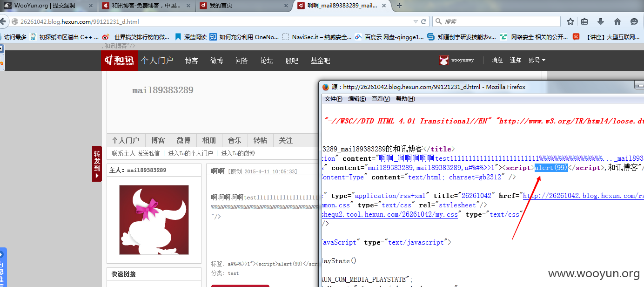Open the 如何充分利用 OneNote bookmark
Image resolution: width=644 pixels, height=287 pixels.
244,37
